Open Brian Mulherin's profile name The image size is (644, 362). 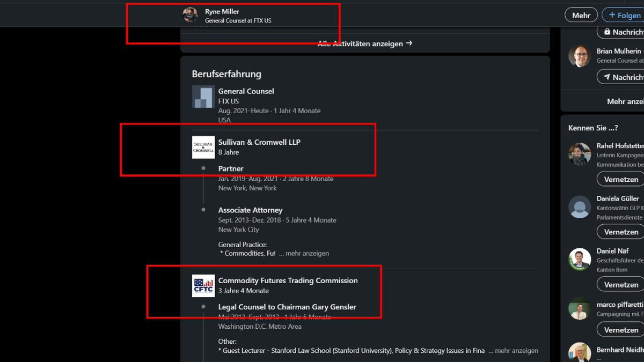point(619,51)
